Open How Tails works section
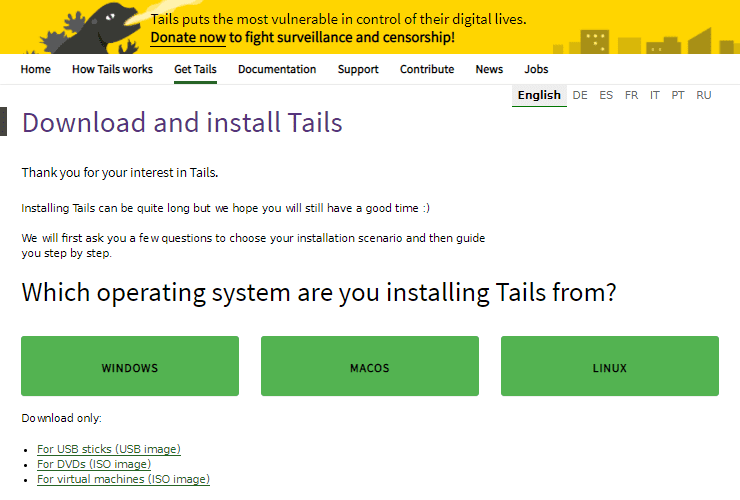Screen dimensions: 740x500 [112, 69]
